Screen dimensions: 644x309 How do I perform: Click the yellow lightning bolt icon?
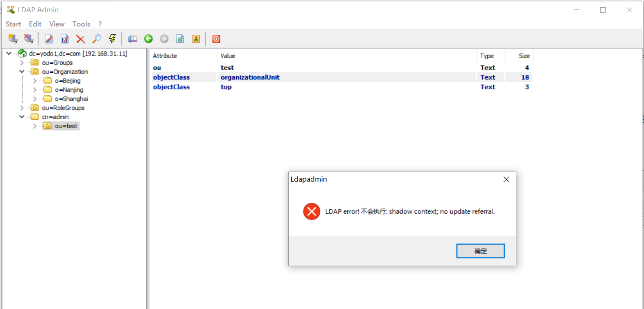pyautogui.click(x=112, y=39)
